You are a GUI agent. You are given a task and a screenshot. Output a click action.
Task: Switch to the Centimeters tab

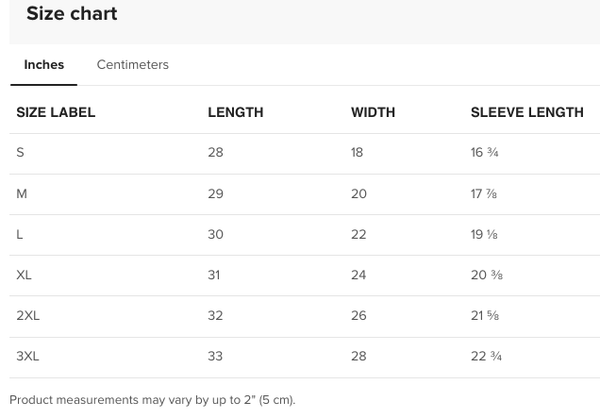pyautogui.click(x=132, y=65)
